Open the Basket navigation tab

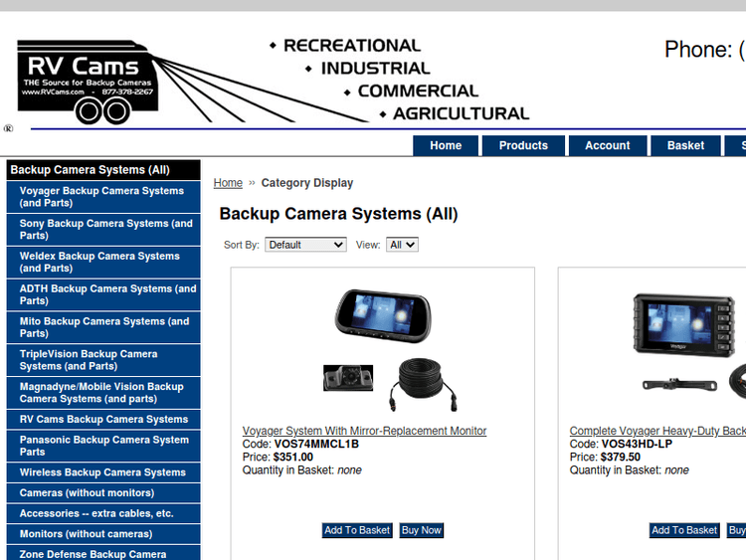pos(685,145)
